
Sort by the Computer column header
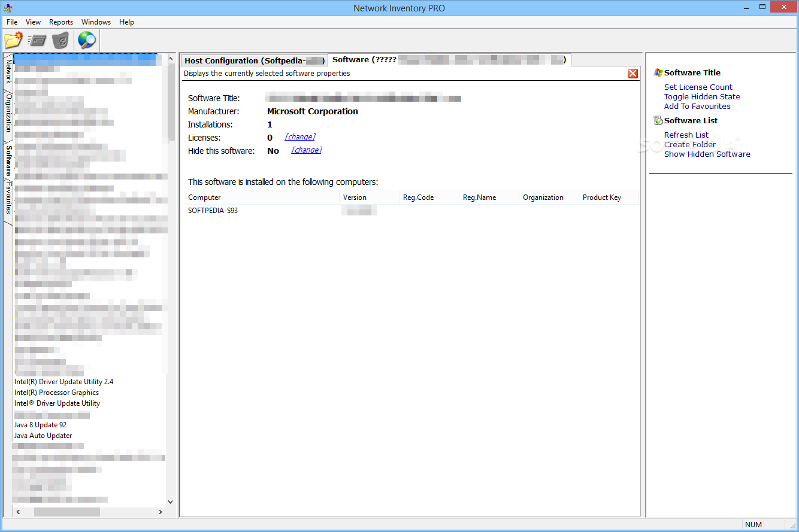[x=262, y=197]
